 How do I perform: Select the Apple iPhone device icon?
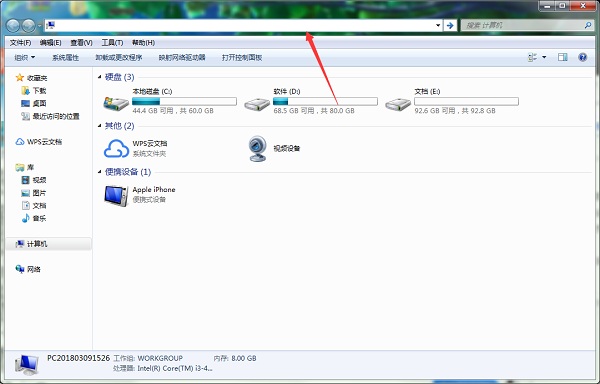click(x=116, y=195)
